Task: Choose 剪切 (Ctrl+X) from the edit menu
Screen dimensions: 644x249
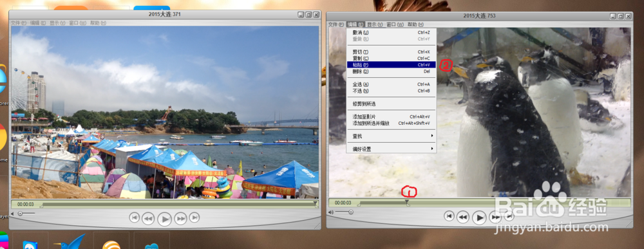Action: tap(392, 52)
